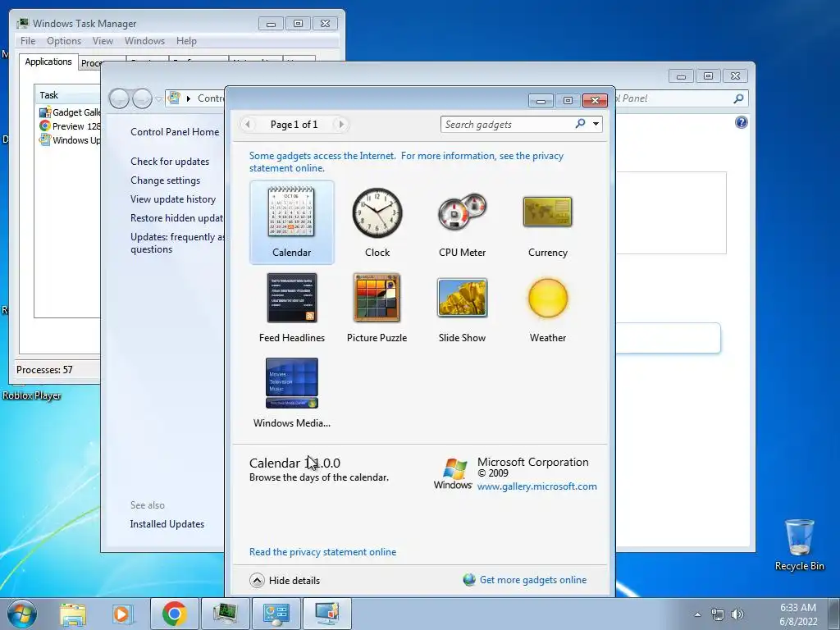The image size is (840, 630).
Task: Open Help menu in Task Manager
Action: pos(186,41)
